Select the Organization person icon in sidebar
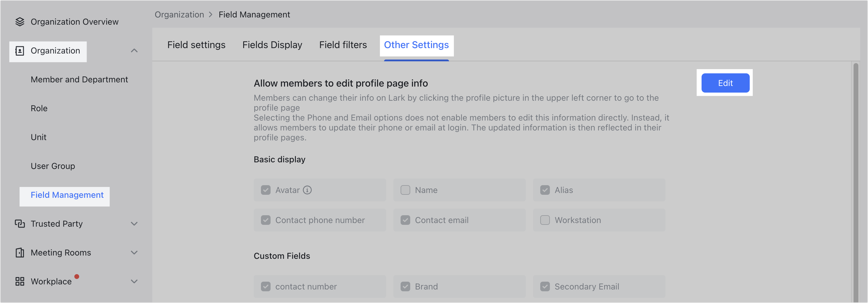The height and width of the screenshot is (303, 868). click(x=20, y=50)
